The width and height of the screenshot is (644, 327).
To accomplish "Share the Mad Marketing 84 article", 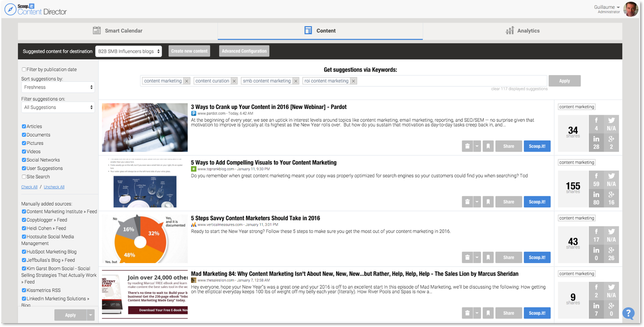I will point(509,313).
